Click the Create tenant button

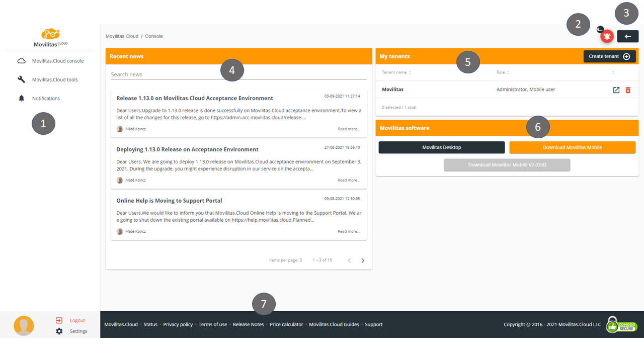coord(609,56)
